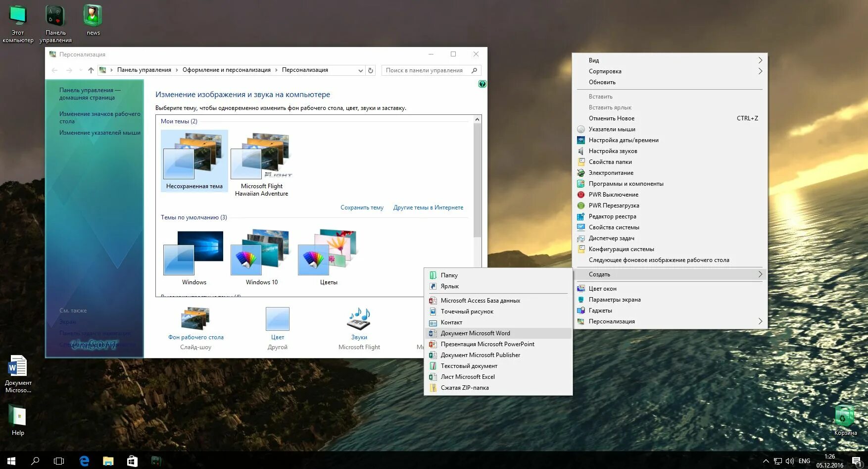
Task: Open the Звуки Microsoft Flight setting
Action: point(359,328)
